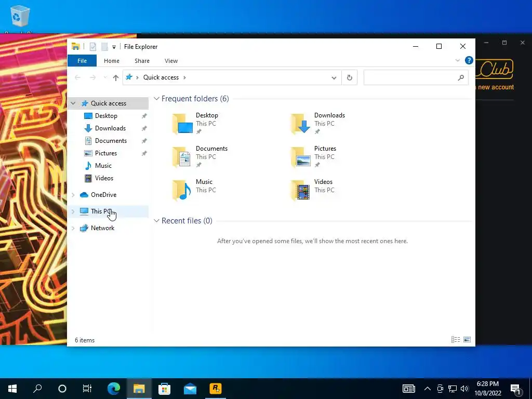Open the notification center icon
Screen dimensions: 532x399
pos(516,389)
